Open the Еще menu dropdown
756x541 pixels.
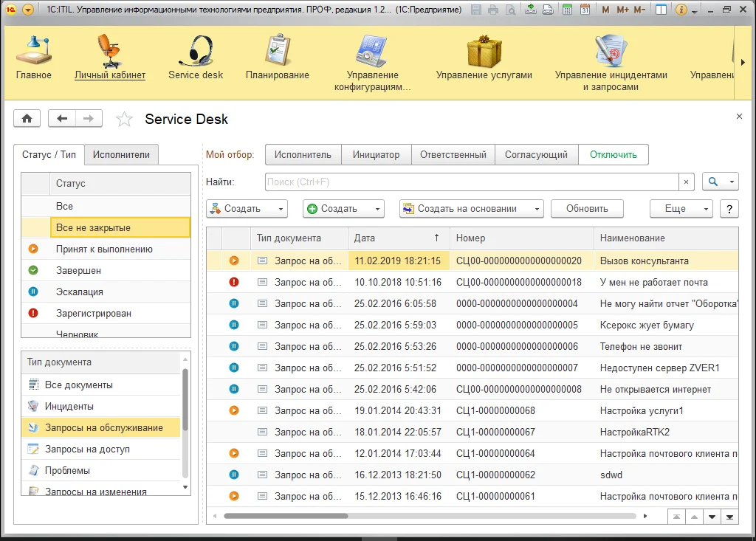(x=681, y=209)
